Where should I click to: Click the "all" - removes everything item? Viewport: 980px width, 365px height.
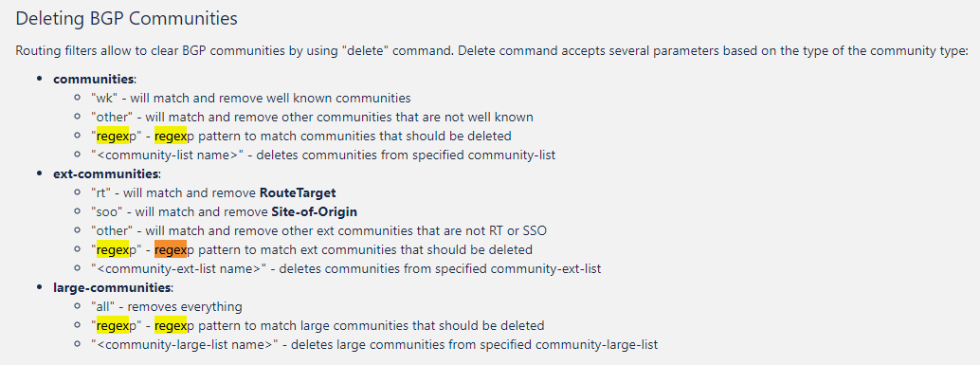[166, 307]
